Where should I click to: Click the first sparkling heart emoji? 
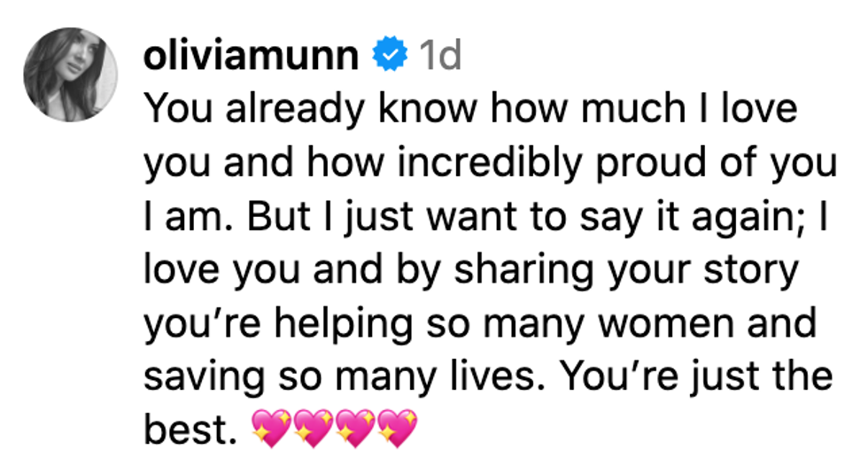point(271,431)
